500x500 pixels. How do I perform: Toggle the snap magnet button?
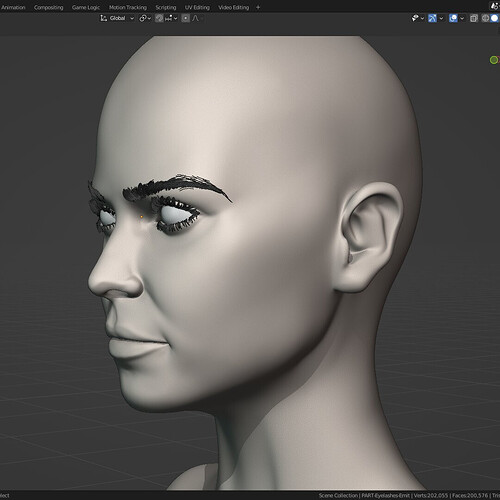pos(159,18)
